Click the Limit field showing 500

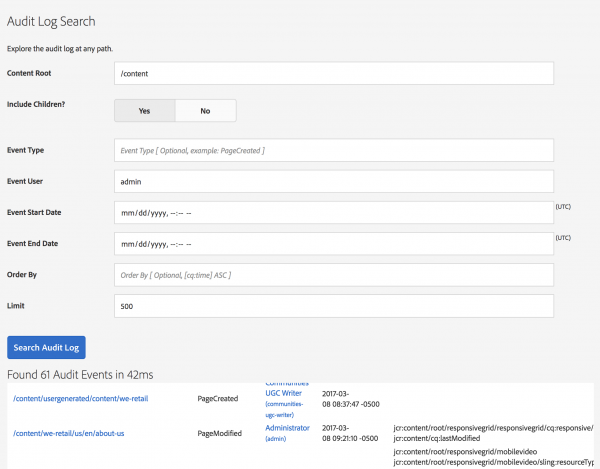334,306
